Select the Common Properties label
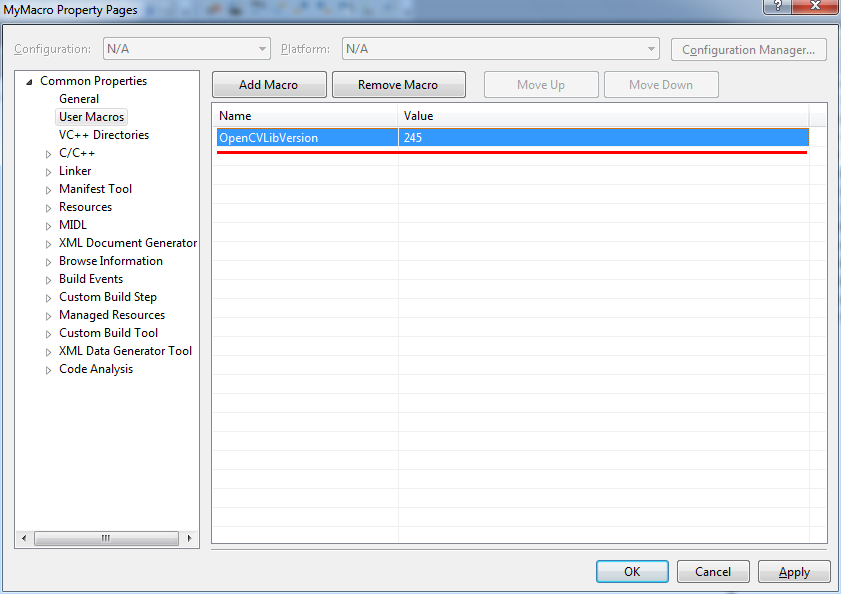Viewport: 841px width, 594px height. (93, 80)
